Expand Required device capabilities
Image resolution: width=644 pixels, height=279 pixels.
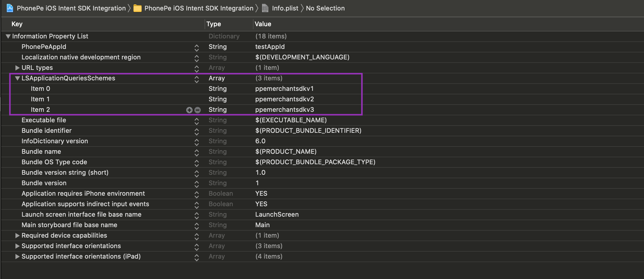pyautogui.click(x=17, y=236)
